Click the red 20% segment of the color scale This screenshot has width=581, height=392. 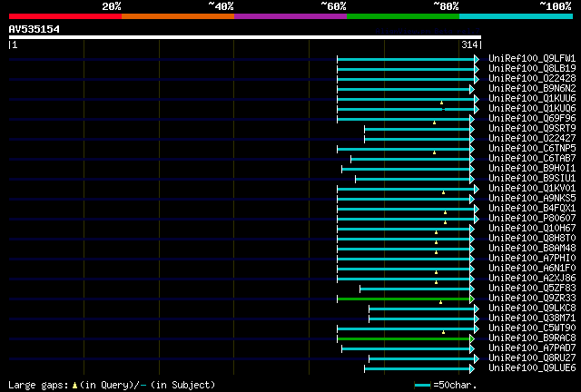pyautogui.click(x=65, y=16)
